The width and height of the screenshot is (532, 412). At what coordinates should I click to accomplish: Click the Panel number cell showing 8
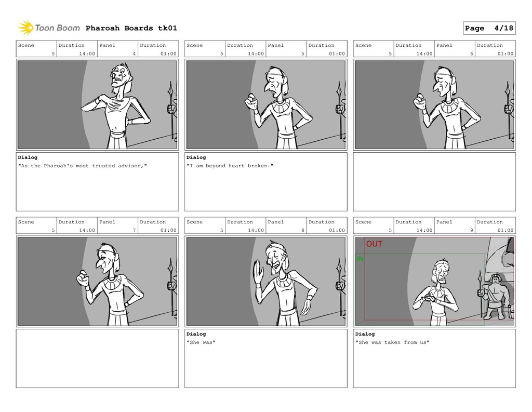tap(286, 225)
